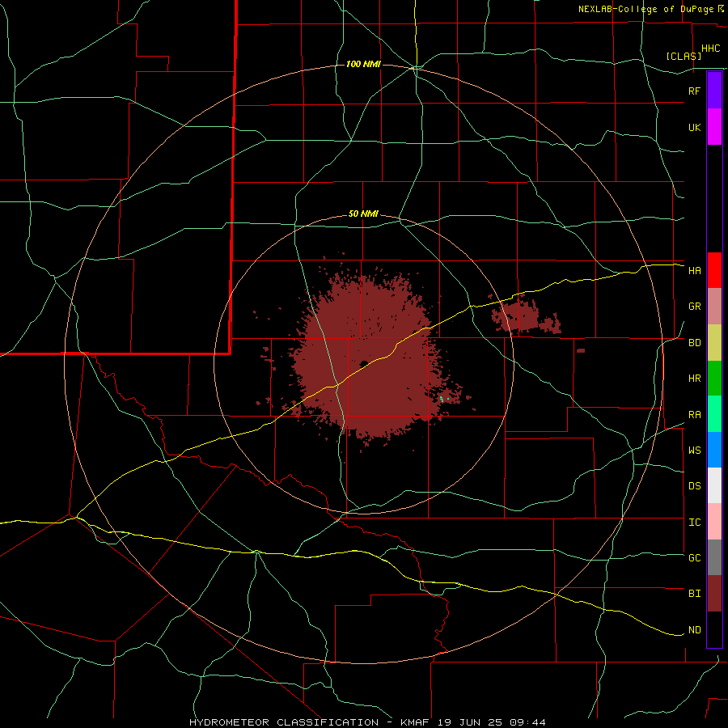Click the HR green legend swatch
The width and height of the screenshot is (728, 728).
pyautogui.click(x=714, y=379)
